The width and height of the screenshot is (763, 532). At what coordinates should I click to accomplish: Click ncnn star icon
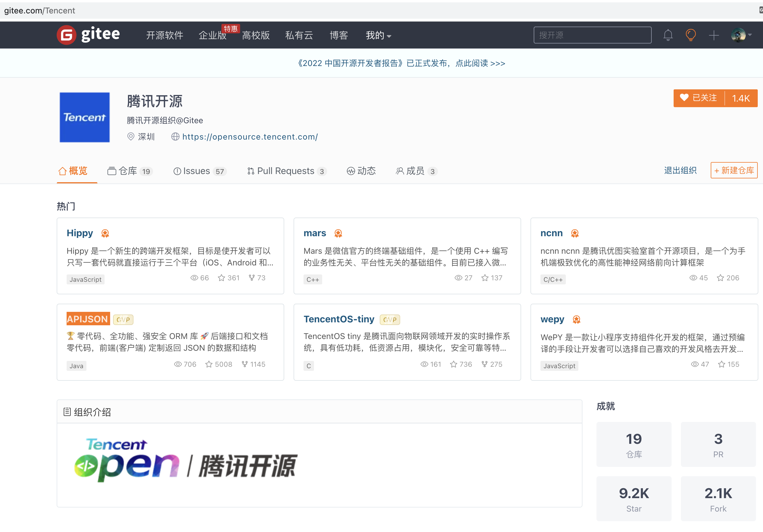coord(720,278)
